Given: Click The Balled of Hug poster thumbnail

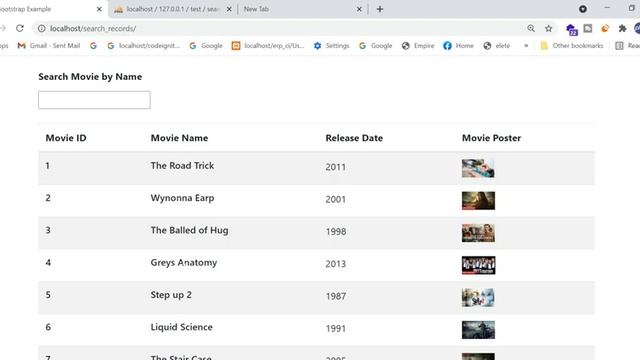Looking at the screenshot, I should point(478,233).
